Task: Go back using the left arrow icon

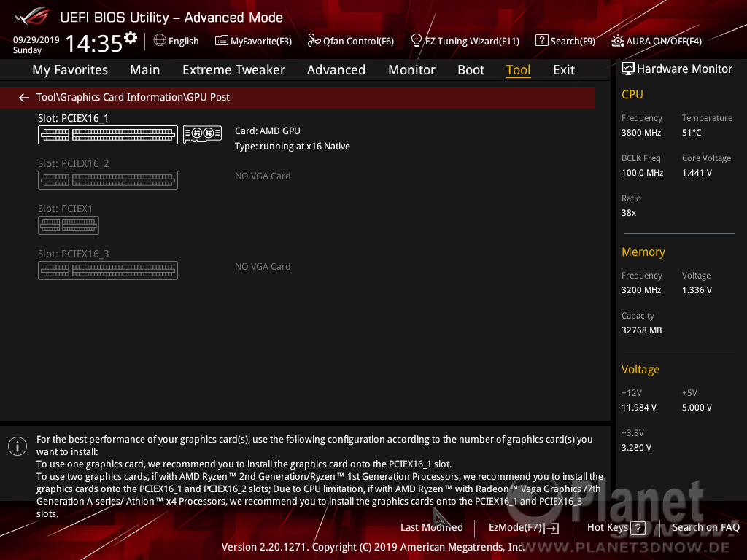Action: click(x=24, y=98)
